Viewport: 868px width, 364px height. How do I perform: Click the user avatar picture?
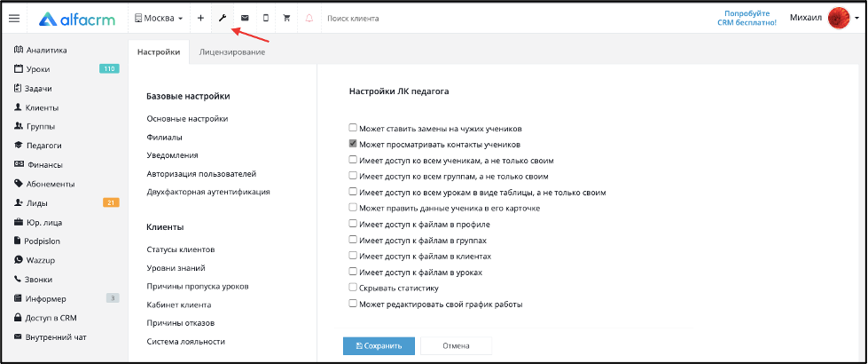pyautogui.click(x=839, y=19)
